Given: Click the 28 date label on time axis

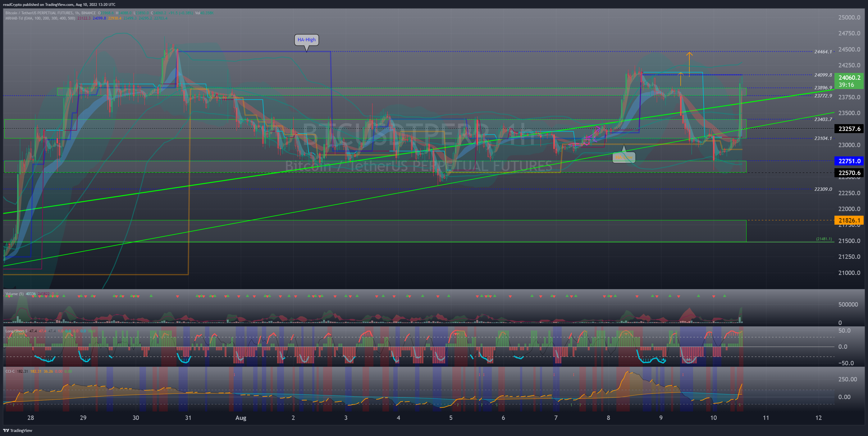Looking at the screenshot, I should 31,418.
